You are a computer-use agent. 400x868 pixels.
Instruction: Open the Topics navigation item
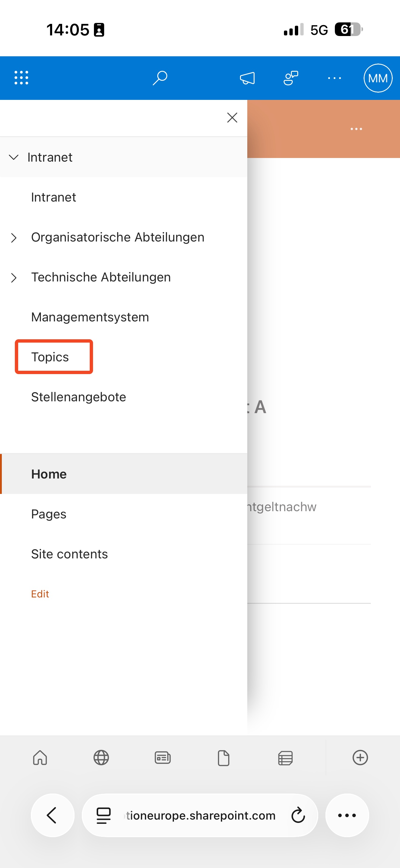pyautogui.click(x=50, y=357)
